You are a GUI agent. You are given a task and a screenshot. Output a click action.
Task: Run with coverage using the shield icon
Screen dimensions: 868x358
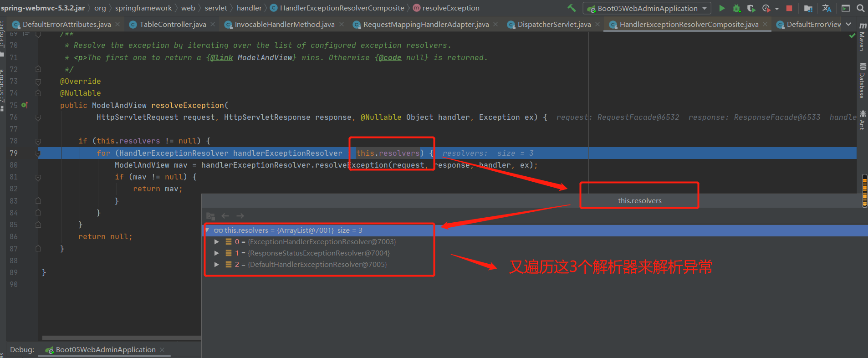pyautogui.click(x=751, y=8)
